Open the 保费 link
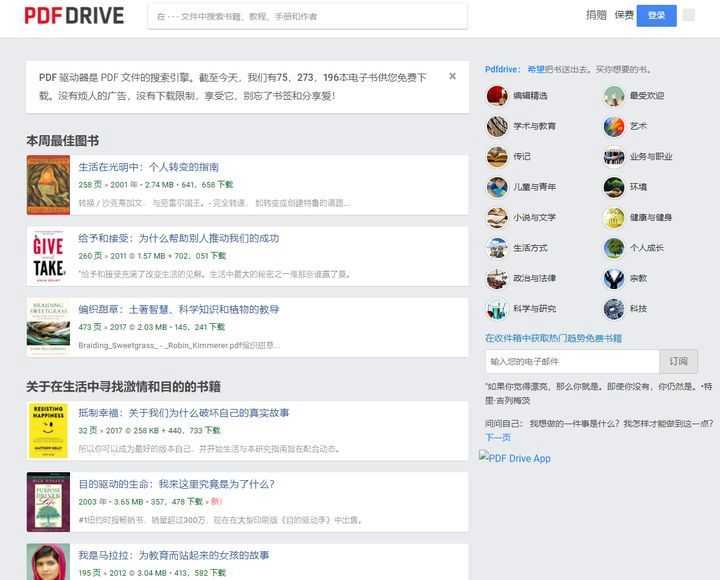 click(x=624, y=15)
